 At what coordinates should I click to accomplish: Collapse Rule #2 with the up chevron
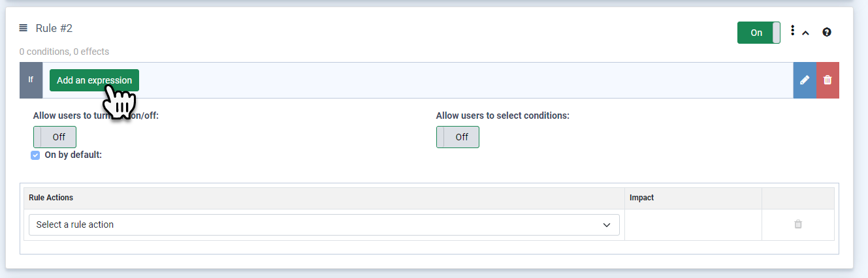(806, 33)
